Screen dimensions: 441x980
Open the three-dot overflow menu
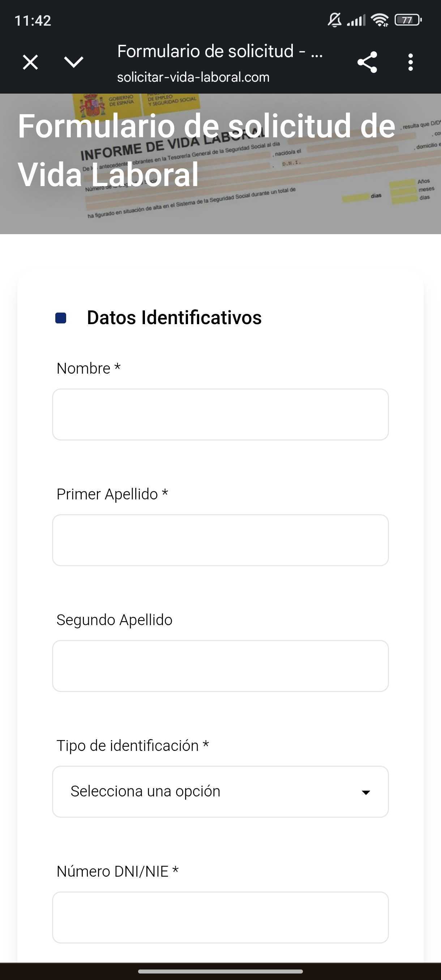click(x=410, y=62)
